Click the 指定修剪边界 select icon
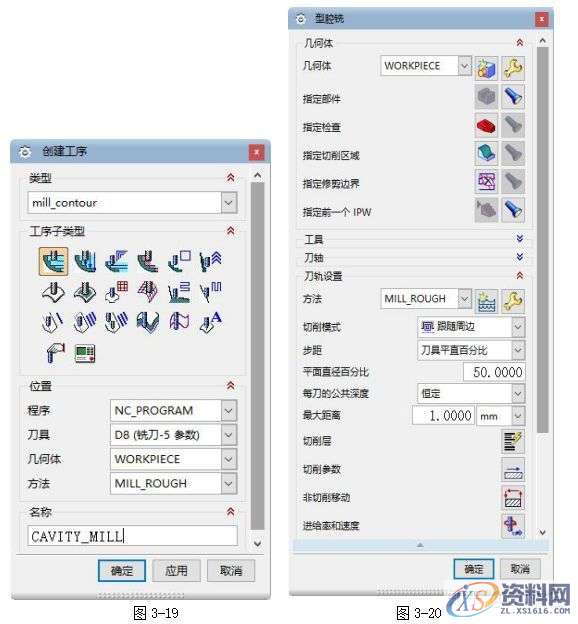The width and height of the screenshot is (578, 624). (x=486, y=182)
